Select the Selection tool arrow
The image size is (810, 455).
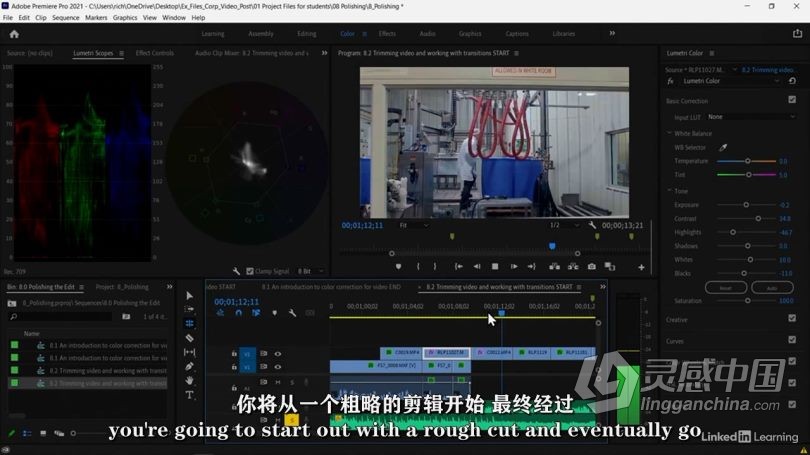(x=190, y=295)
